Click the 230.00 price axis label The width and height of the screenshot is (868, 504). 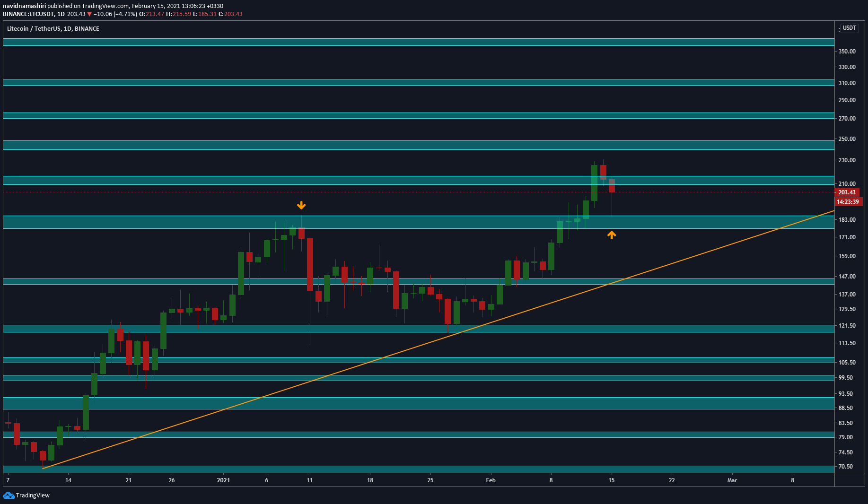click(x=847, y=160)
